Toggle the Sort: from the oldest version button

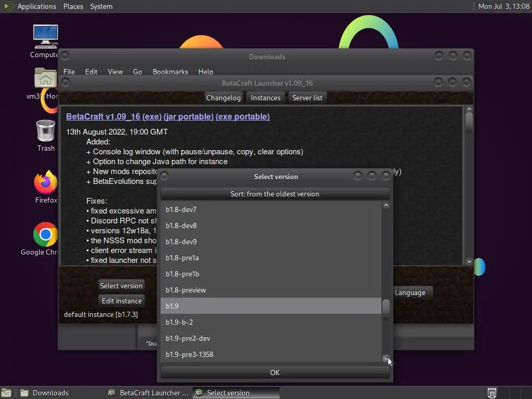coord(275,194)
